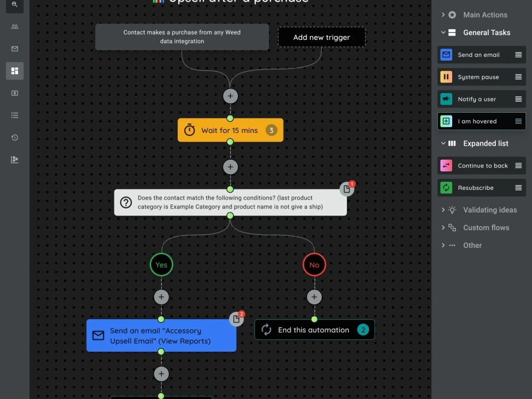This screenshot has height=399, width=532.
Task: Click the orange System pause icon
Action: coord(446,77)
